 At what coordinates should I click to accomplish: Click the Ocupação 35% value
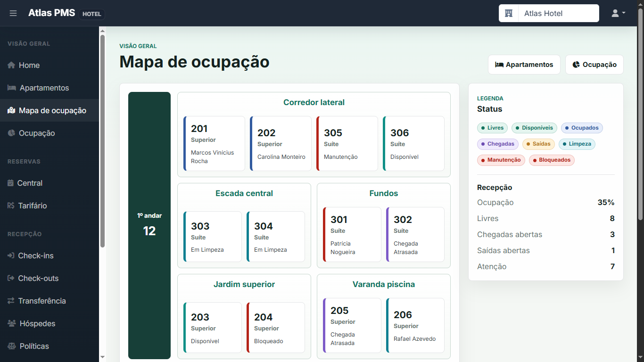[606, 202]
